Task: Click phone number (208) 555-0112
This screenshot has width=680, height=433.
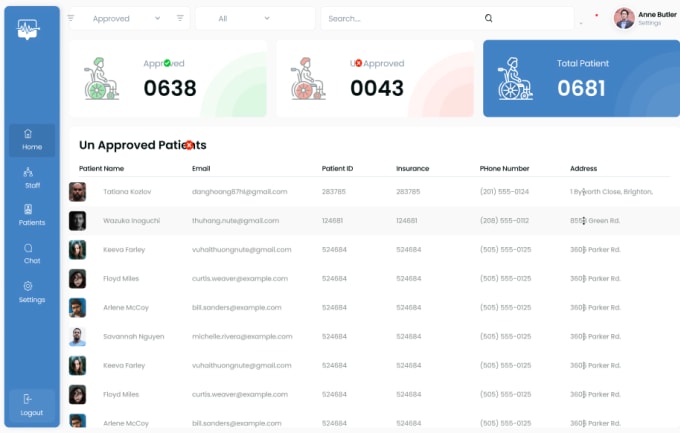Action: coord(504,221)
